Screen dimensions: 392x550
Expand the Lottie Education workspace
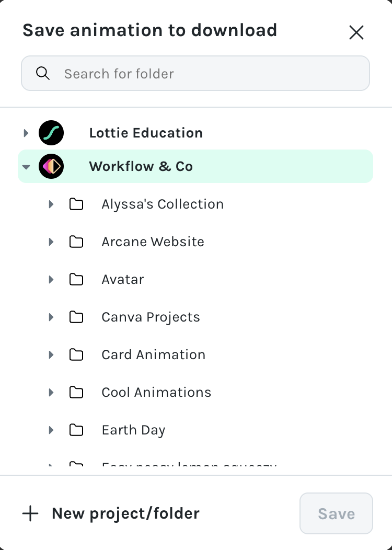[x=26, y=133]
